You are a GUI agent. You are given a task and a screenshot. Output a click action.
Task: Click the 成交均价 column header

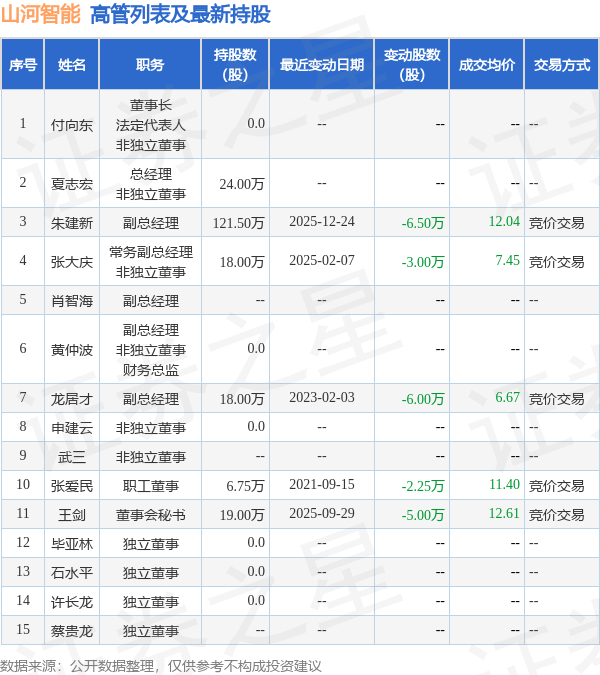[x=487, y=65]
